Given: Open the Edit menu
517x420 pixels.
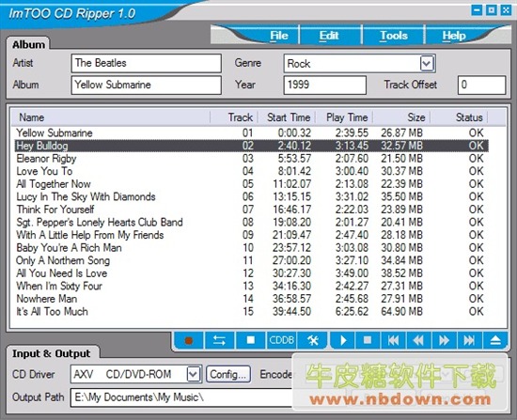Looking at the screenshot, I should point(329,36).
